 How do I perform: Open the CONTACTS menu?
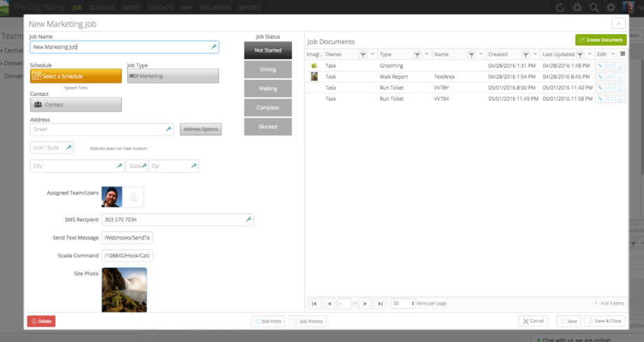coord(160,8)
